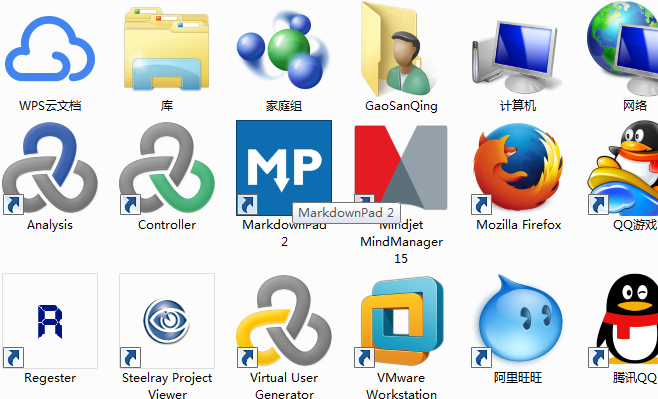Click the Mozilla Firefox text label
The width and height of the screenshot is (658, 399).
[x=519, y=225]
